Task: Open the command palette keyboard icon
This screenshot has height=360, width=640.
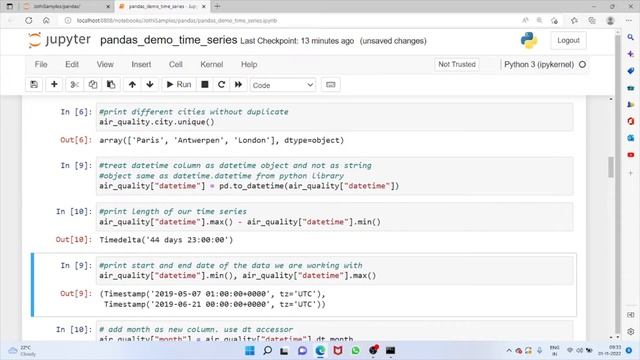Action: coord(331,84)
